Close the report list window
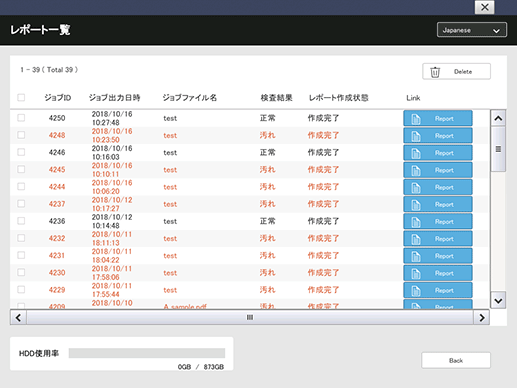Viewport: 517px width, 388px height. click(484, 7)
